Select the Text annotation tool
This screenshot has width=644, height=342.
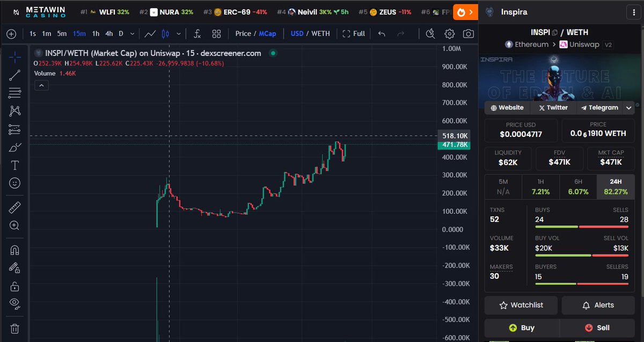tap(15, 165)
